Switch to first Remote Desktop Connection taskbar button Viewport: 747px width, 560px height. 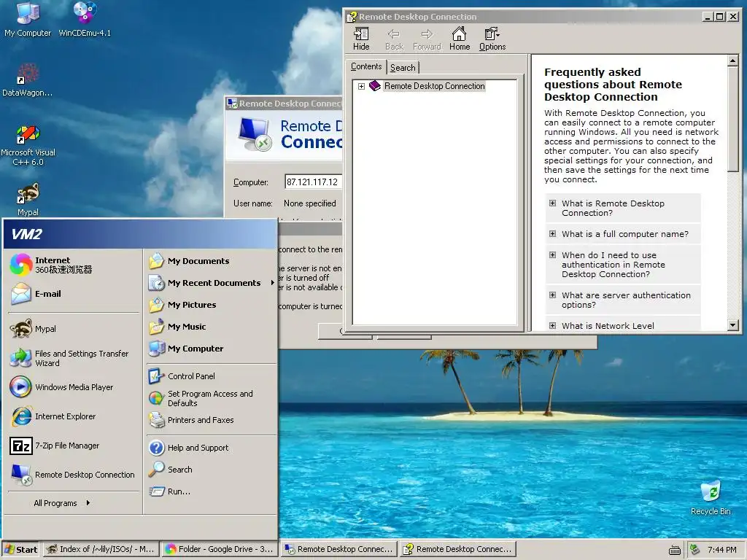(338, 549)
